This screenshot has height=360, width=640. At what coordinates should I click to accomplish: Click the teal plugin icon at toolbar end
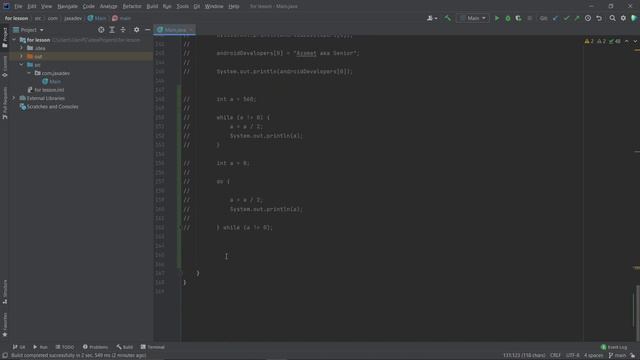(x=634, y=18)
